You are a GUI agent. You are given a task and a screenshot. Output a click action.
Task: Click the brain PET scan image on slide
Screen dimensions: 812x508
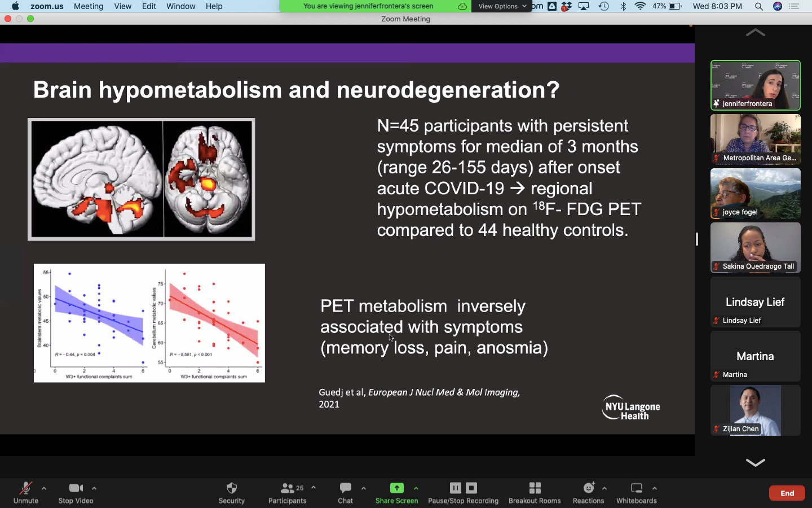pyautogui.click(x=142, y=179)
